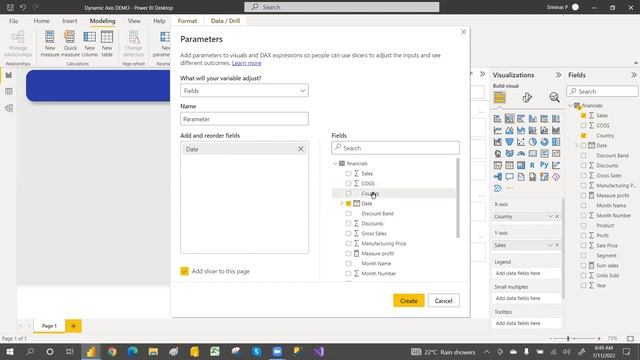Open Windows Start menu on taskbar
Screen dimensions: 640x360
click(x=9, y=351)
